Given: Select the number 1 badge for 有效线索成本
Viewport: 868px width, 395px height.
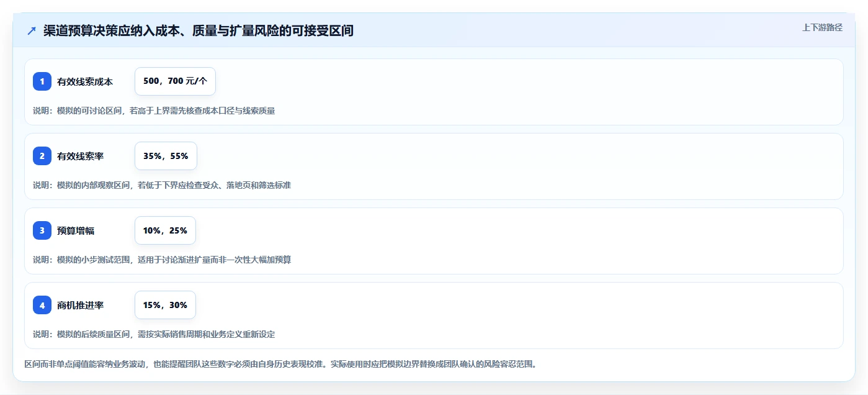Looking at the screenshot, I should (42, 81).
